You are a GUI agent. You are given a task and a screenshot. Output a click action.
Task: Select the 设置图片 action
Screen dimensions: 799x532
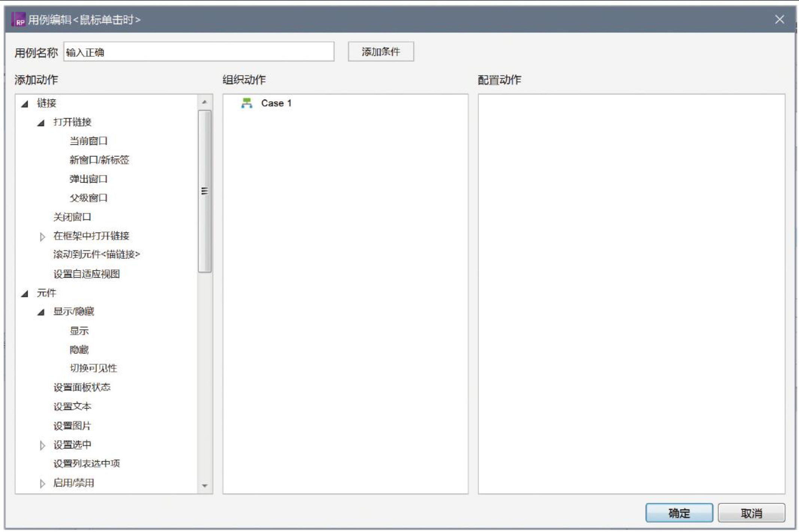[72, 426]
